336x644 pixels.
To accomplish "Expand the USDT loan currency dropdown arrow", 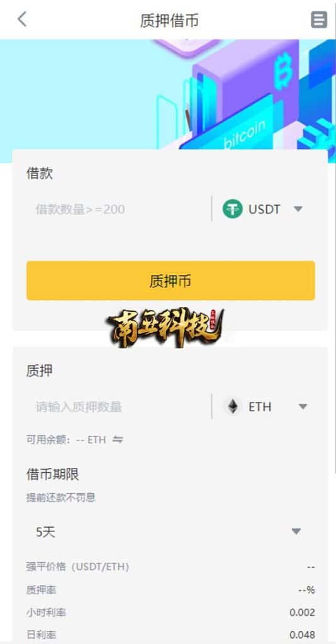I will [298, 209].
